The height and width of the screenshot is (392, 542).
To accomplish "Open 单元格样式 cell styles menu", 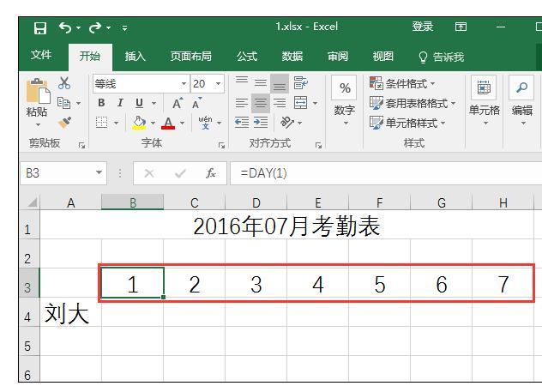I will 407,123.
